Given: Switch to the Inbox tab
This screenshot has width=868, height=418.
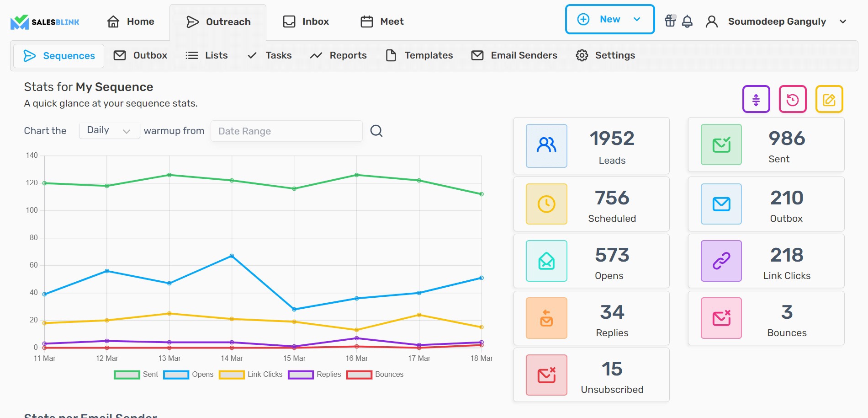Looking at the screenshot, I should tap(306, 21).
